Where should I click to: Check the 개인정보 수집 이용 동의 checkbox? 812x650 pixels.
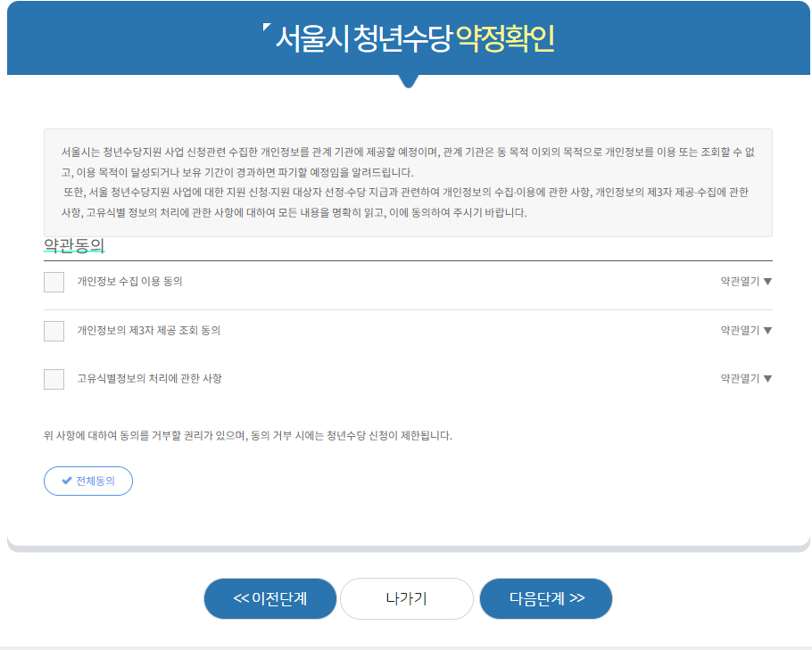pyautogui.click(x=54, y=282)
